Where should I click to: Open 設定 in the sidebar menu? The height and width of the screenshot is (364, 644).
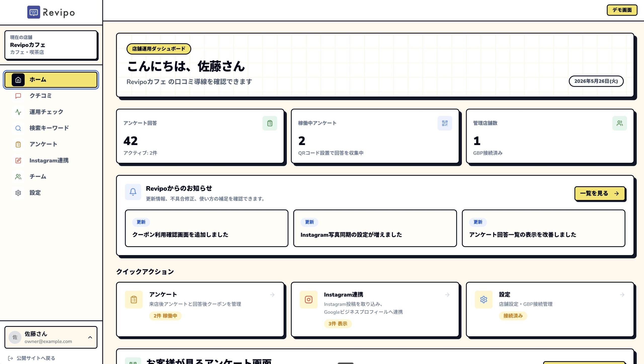pyautogui.click(x=51, y=193)
